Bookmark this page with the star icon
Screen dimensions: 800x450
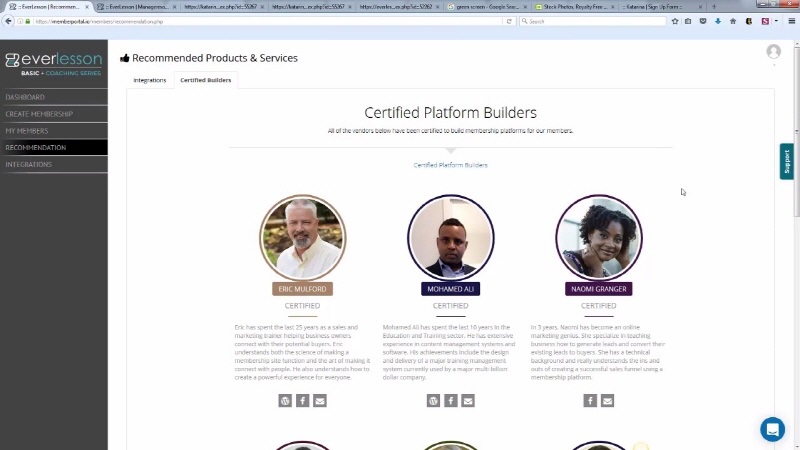pyautogui.click(x=675, y=21)
